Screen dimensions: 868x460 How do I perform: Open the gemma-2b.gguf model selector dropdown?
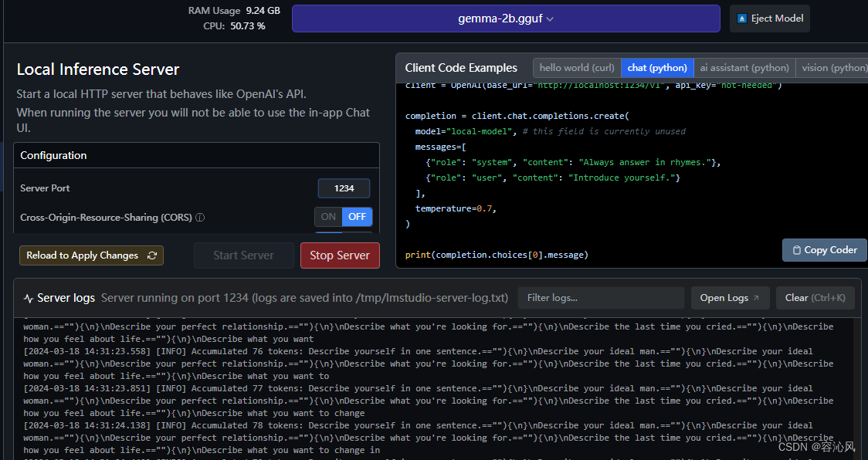point(505,19)
